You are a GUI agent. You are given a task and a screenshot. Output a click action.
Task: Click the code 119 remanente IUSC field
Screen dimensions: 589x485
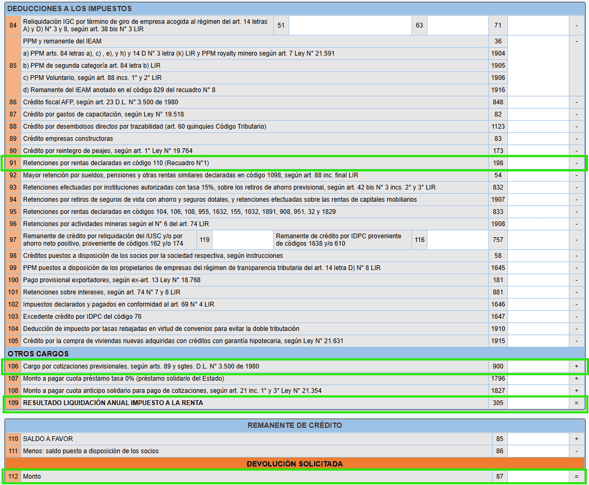pos(242,240)
